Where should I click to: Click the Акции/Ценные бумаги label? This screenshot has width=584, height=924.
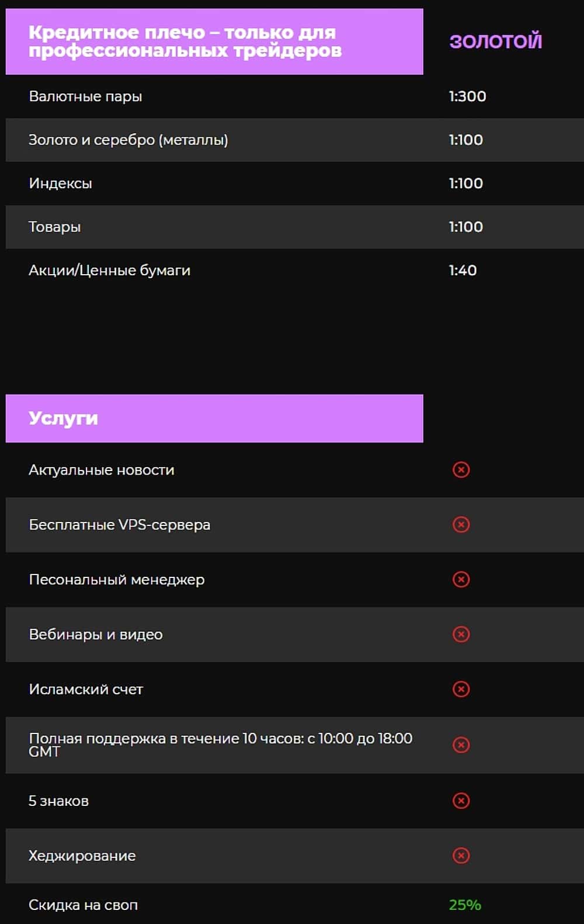[109, 271]
